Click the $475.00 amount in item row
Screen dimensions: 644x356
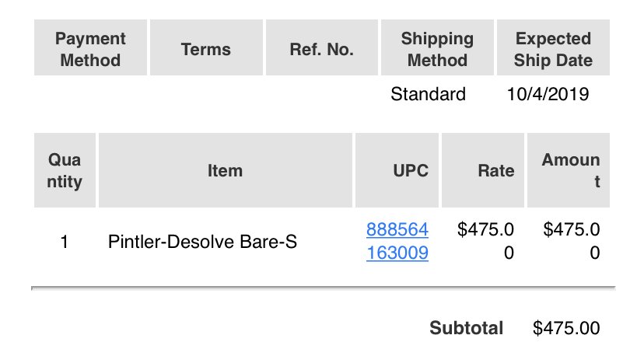tap(572, 241)
